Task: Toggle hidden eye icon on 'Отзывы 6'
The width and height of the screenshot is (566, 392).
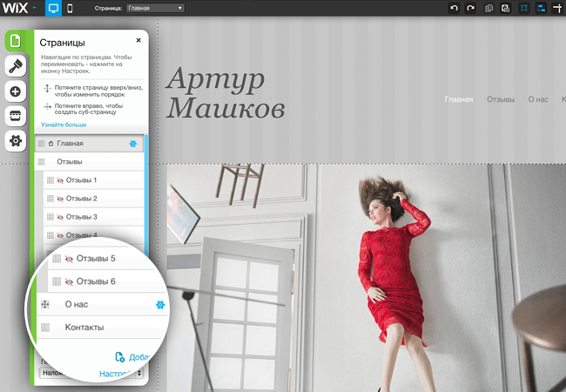Action: tap(69, 281)
